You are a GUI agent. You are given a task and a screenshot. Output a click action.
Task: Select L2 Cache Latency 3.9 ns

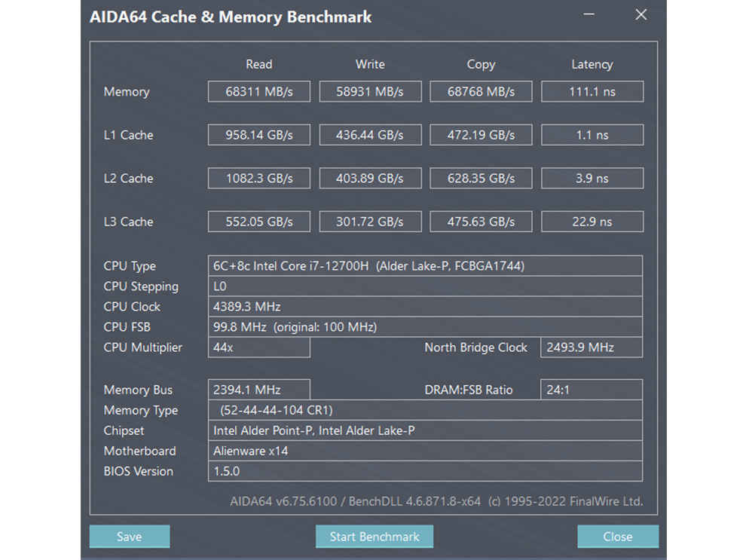click(592, 178)
